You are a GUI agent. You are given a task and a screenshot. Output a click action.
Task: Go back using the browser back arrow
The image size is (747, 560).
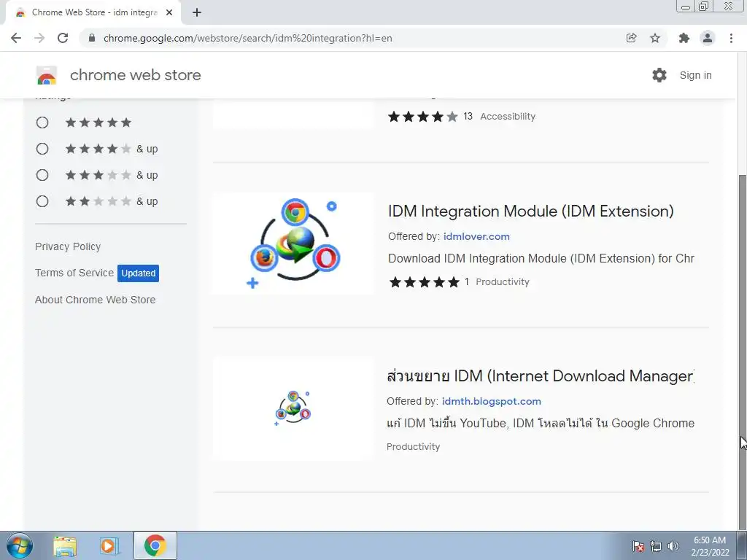coord(16,38)
